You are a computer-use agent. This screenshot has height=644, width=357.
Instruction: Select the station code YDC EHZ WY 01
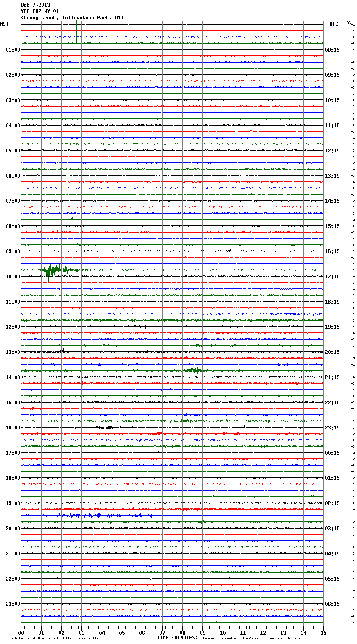click(x=39, y=11)
